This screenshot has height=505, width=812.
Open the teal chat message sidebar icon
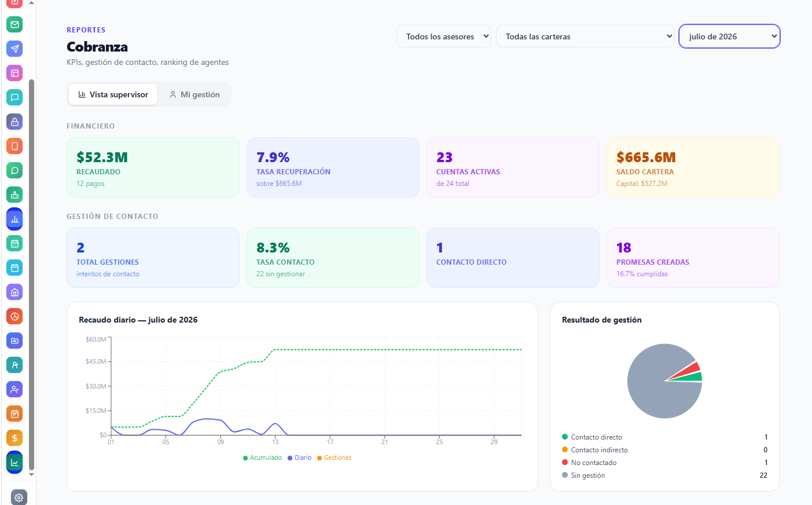tap(14, 97)
